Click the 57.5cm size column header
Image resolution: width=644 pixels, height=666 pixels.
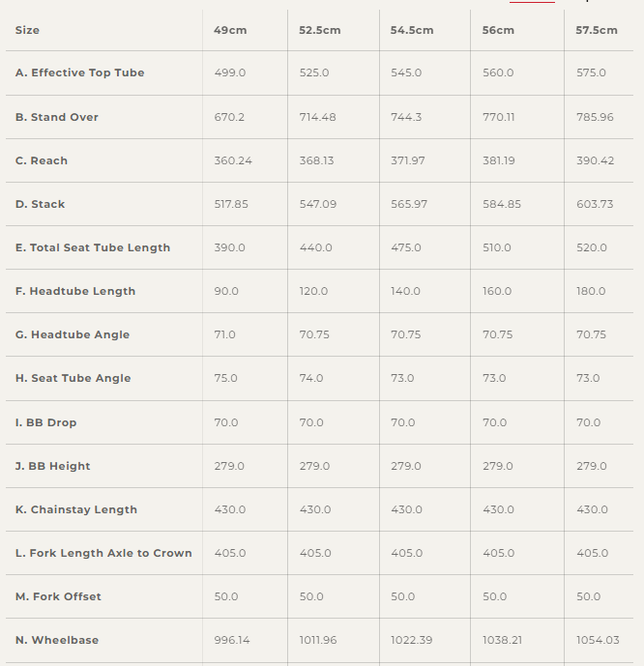click(597, 30)
